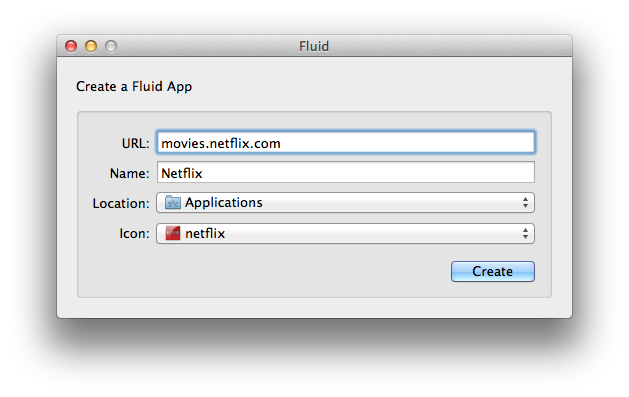Click the 'Location:' label
629x397 pixels.
121,203
